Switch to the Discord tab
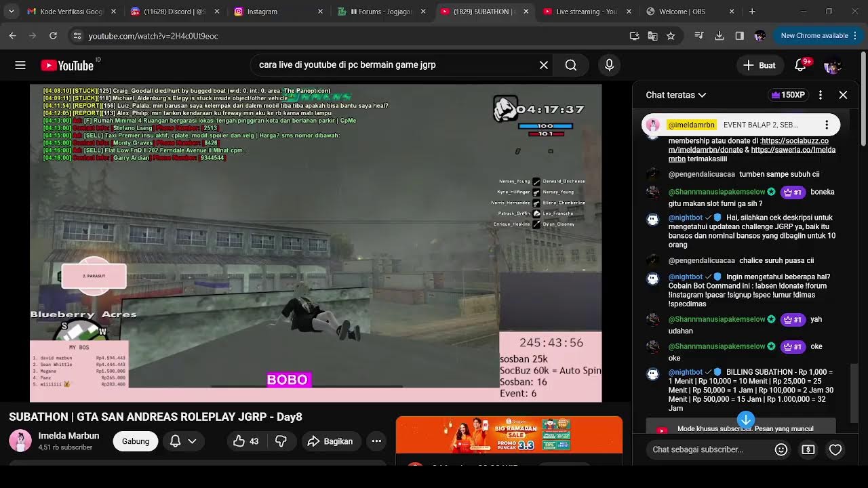This screenshot has width=868, height=488. [x=174, y=12]
